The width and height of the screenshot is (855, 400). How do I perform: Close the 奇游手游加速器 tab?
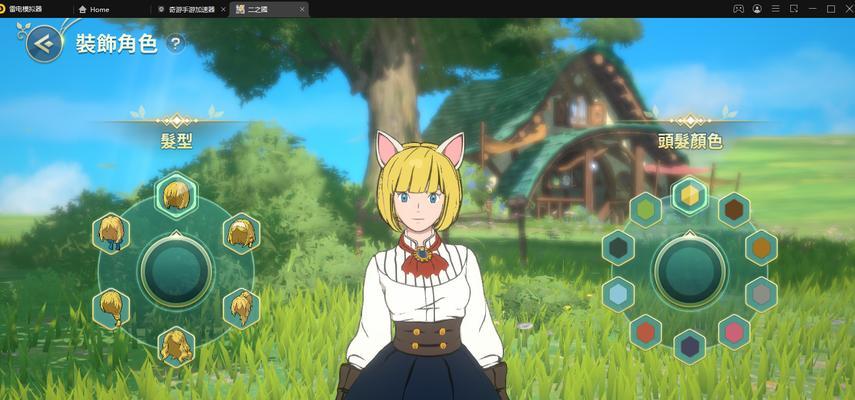[223, 9]
